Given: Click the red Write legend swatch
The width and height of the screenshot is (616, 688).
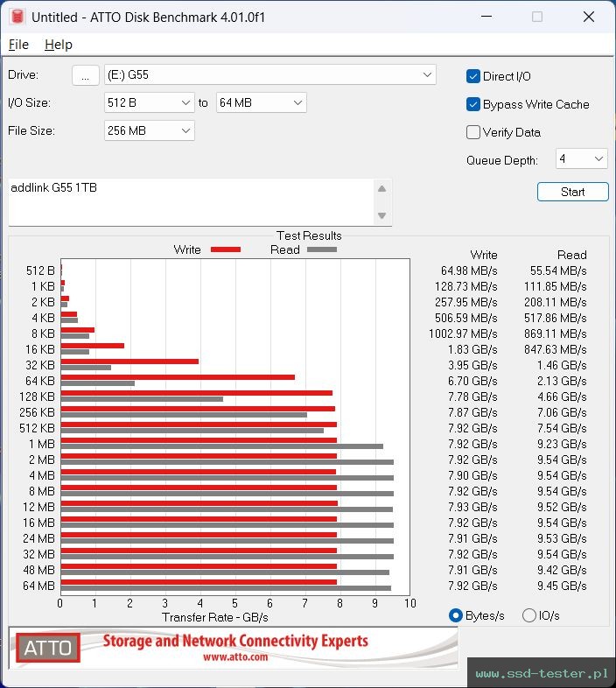Looking at the screenshot, I should [x=226, y=249].
